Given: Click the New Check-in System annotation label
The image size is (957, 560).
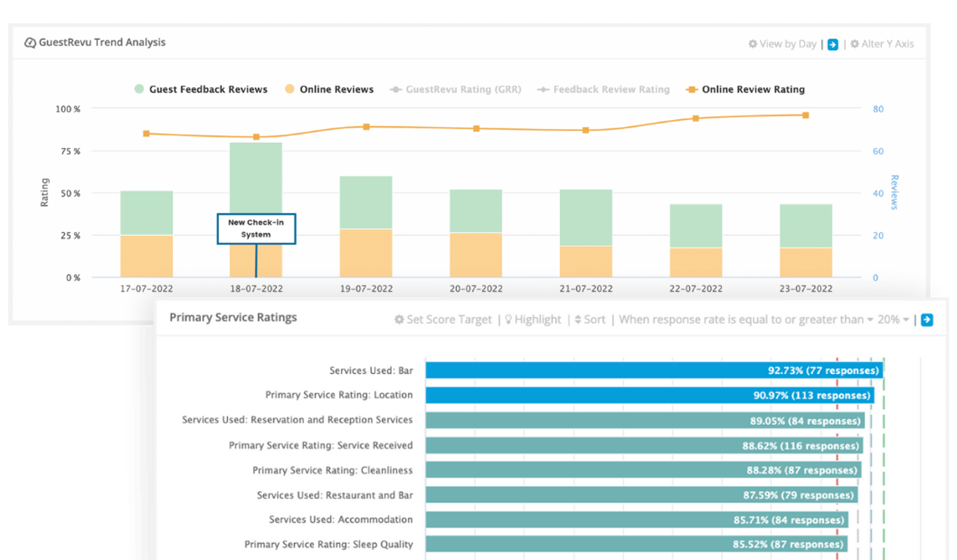Looking at the screenshot, I should click(256, 228).
